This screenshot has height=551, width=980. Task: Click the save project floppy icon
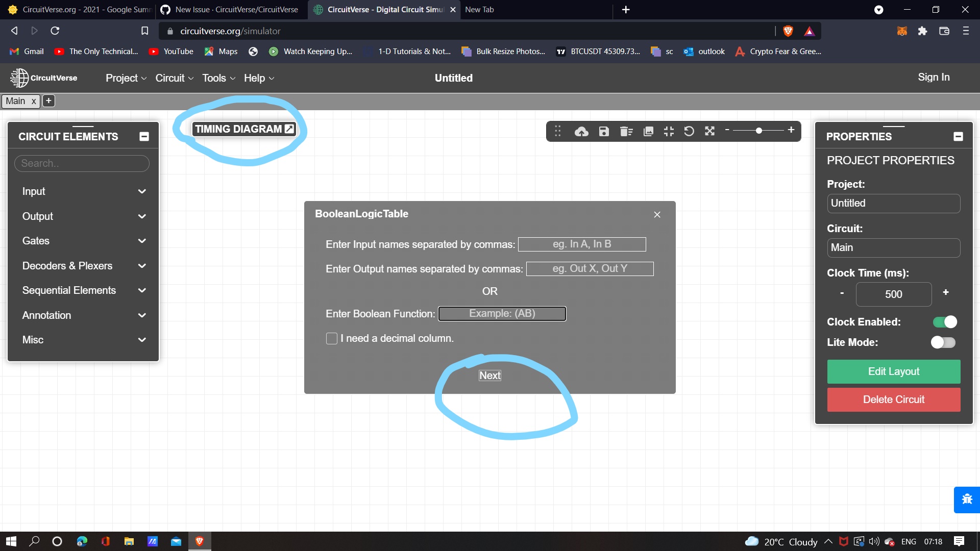coord(604,131)
